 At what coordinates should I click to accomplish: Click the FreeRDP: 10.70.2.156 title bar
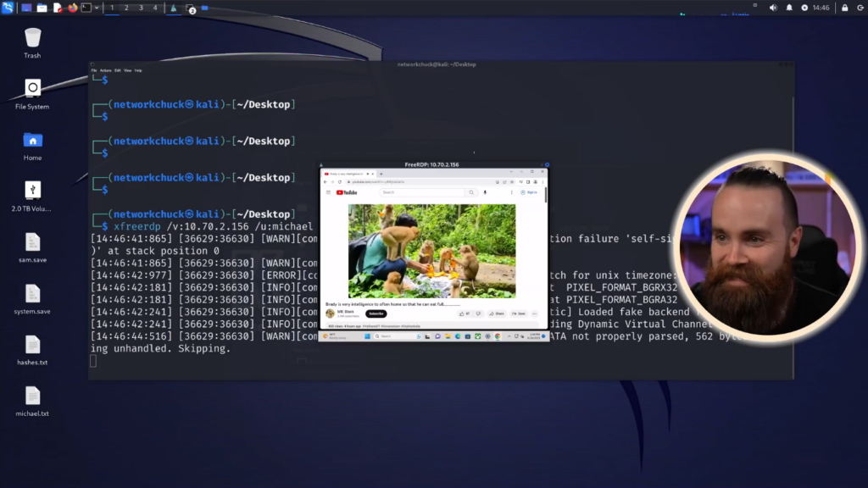pyautogui.click(x=431, y=164)
